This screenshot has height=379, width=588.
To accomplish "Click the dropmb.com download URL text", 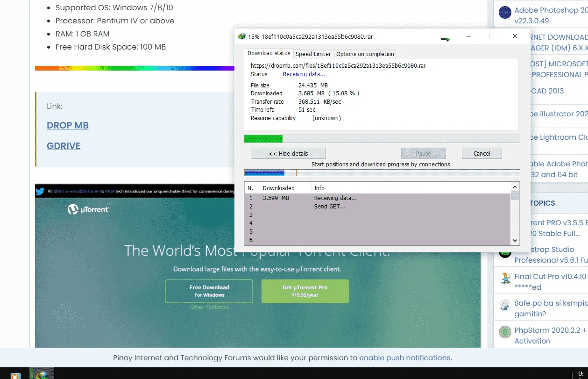I will [x=338, y=66].
